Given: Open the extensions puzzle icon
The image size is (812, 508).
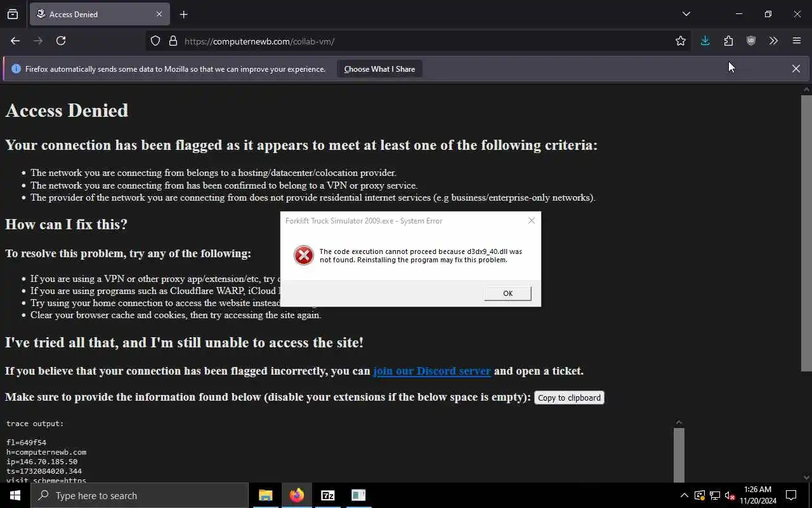Looking at the screenshot, I should pos(728,41).
